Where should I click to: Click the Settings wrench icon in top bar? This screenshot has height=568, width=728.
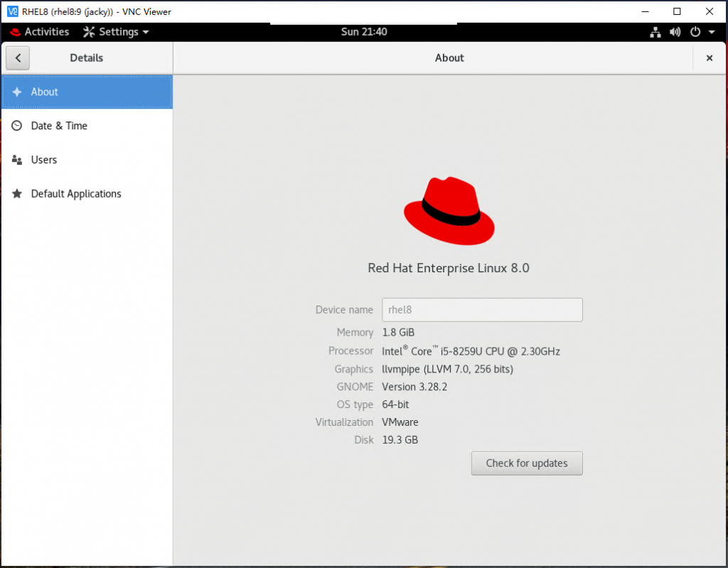click(89, 32)
